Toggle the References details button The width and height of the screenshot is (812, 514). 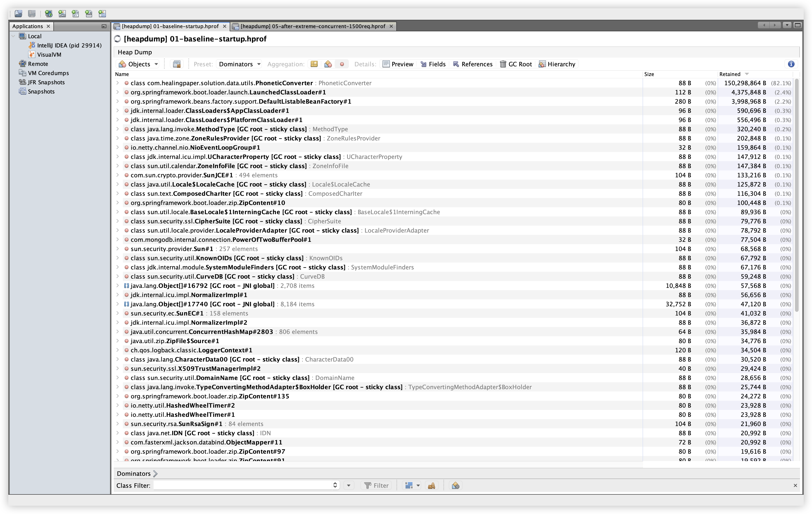[x=473, y=64]
